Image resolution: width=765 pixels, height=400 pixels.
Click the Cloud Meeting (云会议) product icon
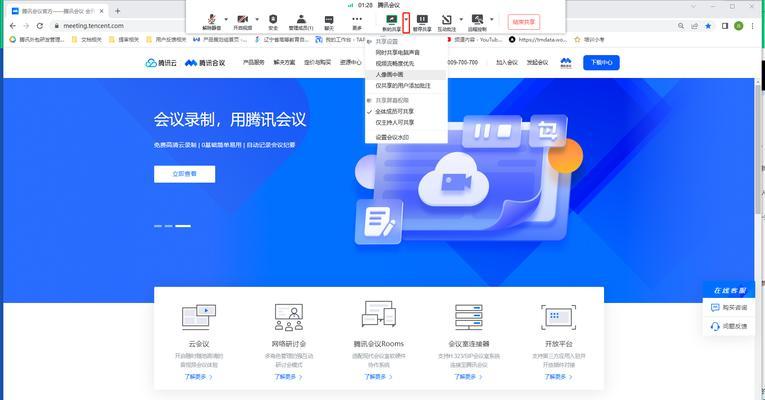point(199,317)
